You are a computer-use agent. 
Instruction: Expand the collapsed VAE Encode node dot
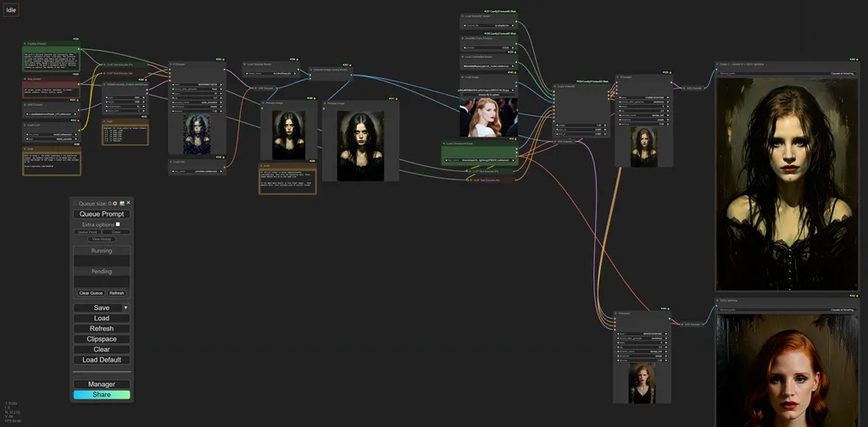pos(555,141)
